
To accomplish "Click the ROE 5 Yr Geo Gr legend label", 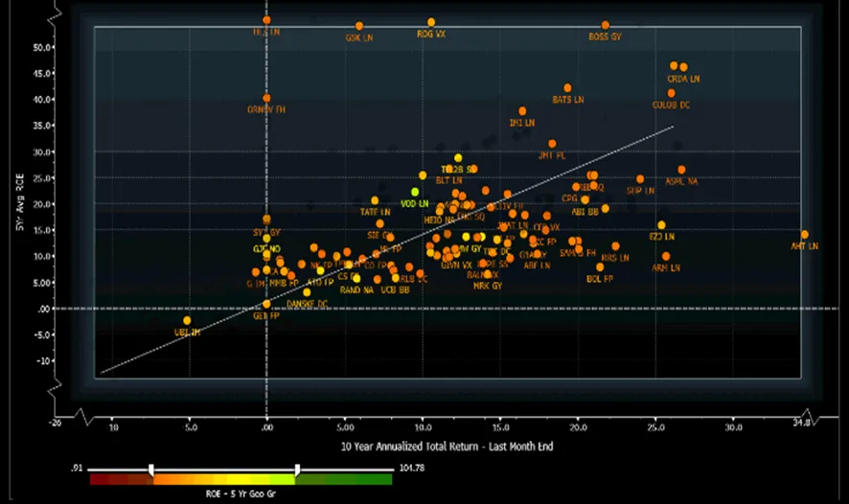I will pyautogui.click(x=241, y=495).
